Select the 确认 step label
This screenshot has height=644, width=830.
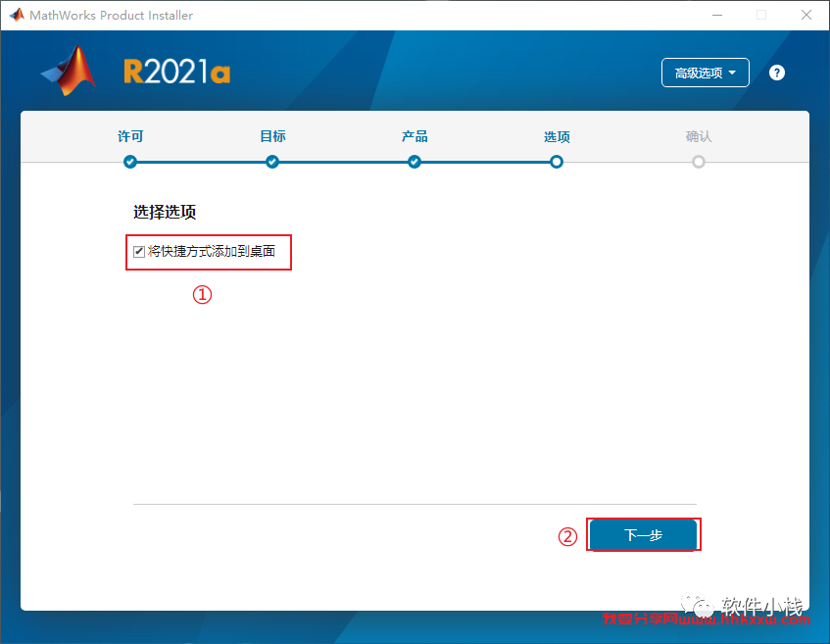pos(699,136)
